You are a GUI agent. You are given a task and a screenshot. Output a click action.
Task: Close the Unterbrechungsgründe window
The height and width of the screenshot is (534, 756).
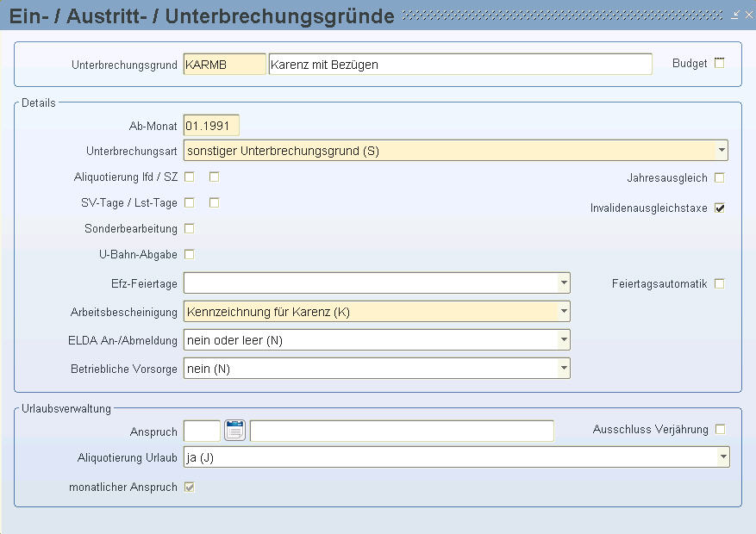749,15
